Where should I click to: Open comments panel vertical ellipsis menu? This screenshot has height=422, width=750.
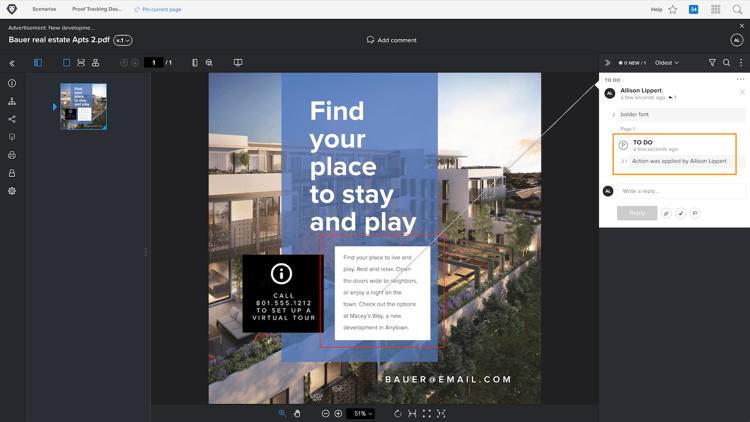click(741, 63)
